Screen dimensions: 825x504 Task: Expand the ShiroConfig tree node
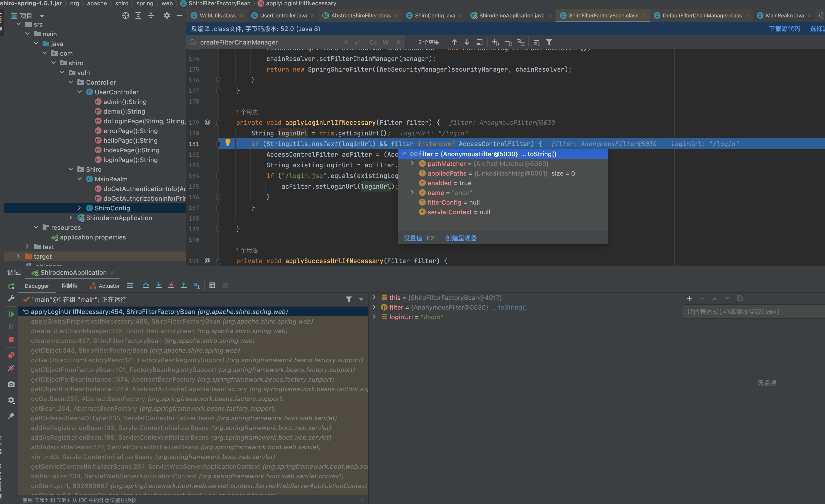pyautogui.click(x=80, y=208)
